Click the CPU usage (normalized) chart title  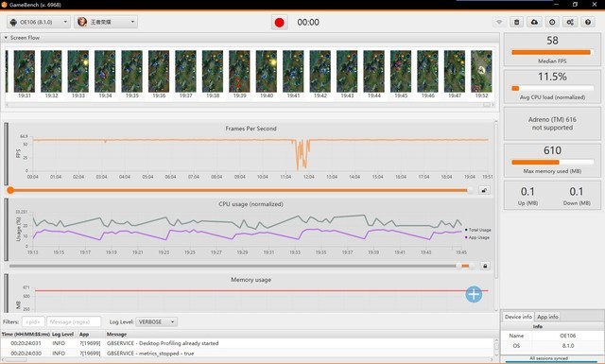[x=251, y=204]
